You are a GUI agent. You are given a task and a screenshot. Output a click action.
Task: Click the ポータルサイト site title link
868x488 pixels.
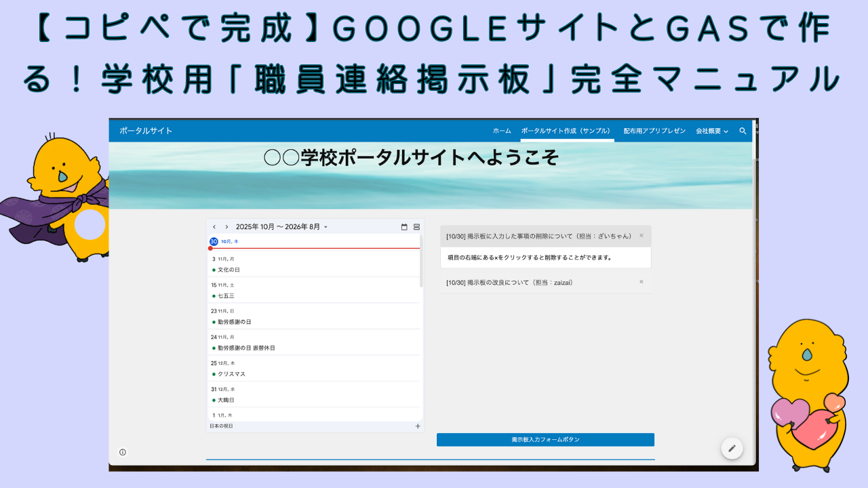click(146, 131)
